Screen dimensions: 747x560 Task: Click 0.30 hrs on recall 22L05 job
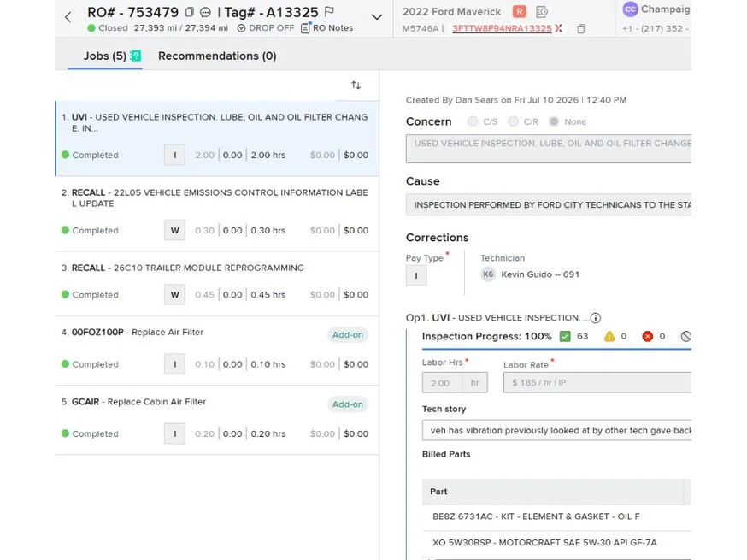pyautogui.click(x=268, y=230)
